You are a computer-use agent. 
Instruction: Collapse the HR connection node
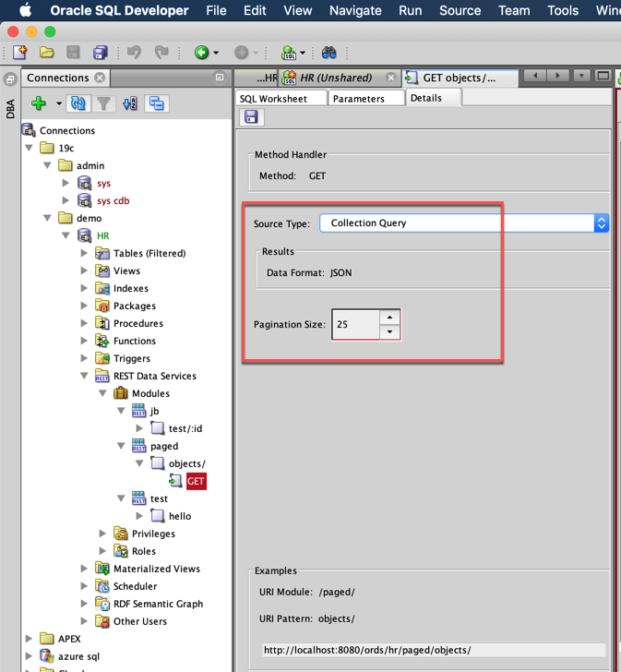(66, 235)
